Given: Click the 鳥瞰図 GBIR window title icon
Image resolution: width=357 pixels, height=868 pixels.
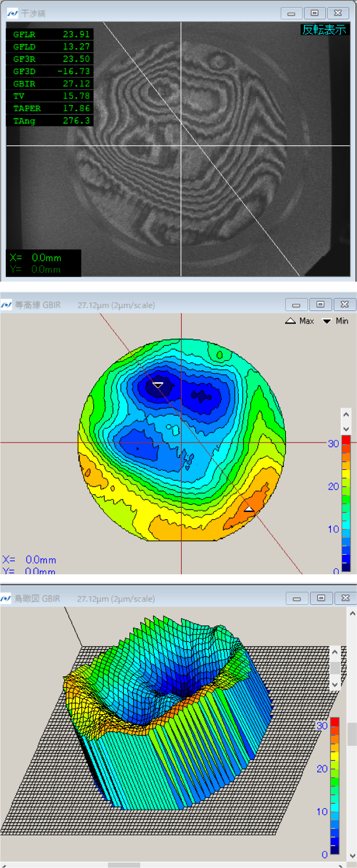Looking at the screenshot, I should pos(7,599).
